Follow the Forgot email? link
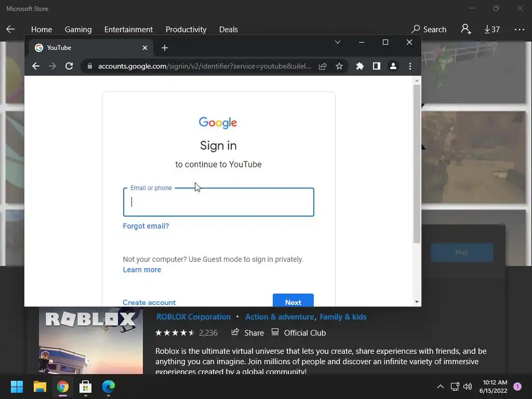 tap(146, 226)
